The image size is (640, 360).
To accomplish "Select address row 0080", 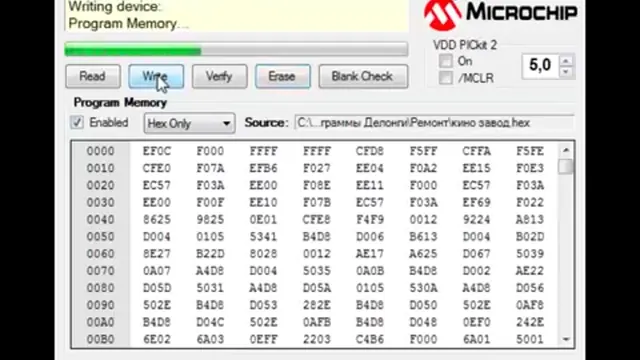I will (100, 288).
